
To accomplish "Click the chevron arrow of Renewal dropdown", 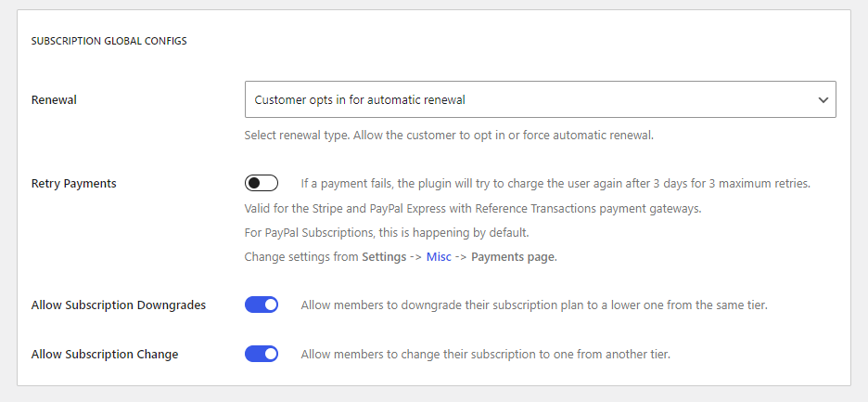I will (823, 100).
